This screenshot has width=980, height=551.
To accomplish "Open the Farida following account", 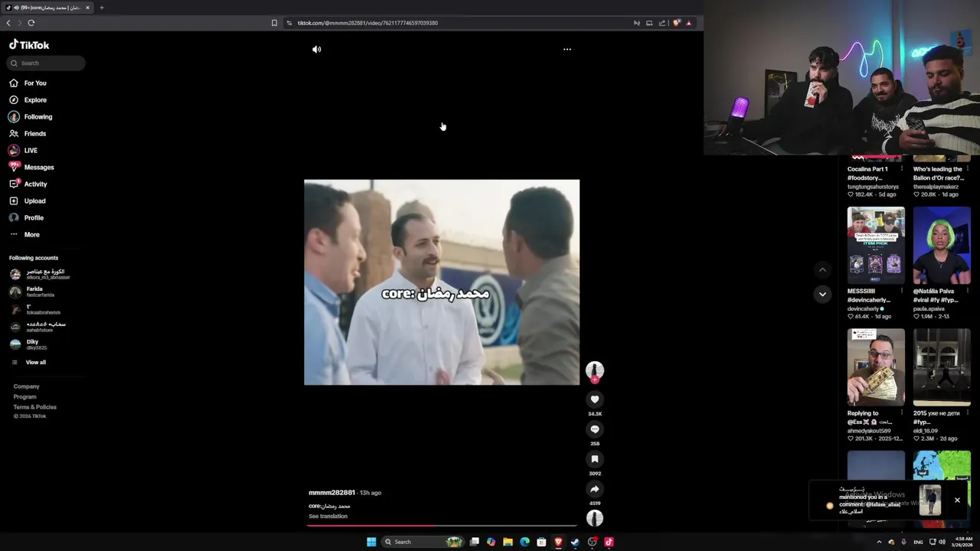I will (34, 292).
